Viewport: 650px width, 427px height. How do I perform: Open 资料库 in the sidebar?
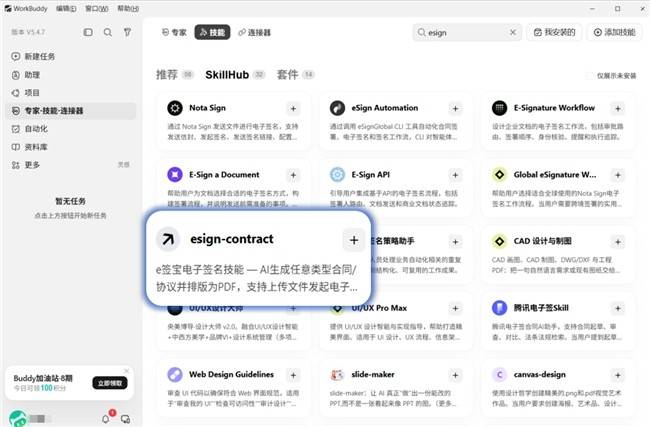[70, 147]
